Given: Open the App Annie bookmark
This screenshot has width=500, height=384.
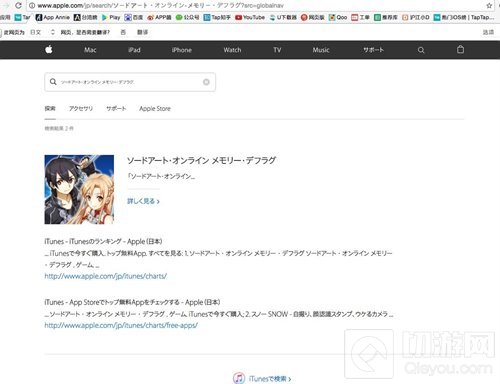Looking at the screenshot, I should [x=53, y=17].
